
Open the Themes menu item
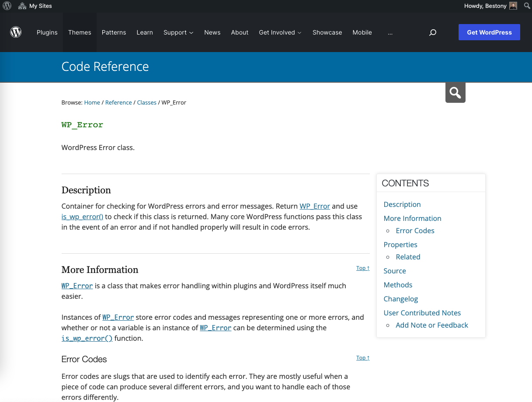tap(80, 32)
